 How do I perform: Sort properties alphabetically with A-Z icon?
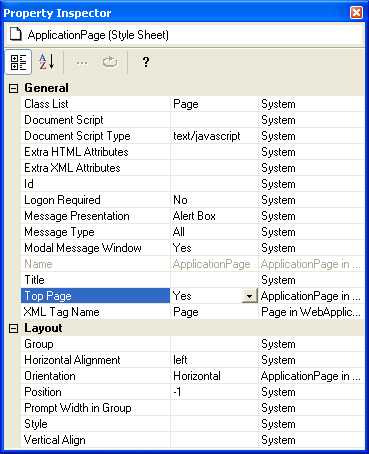[47, 62]
